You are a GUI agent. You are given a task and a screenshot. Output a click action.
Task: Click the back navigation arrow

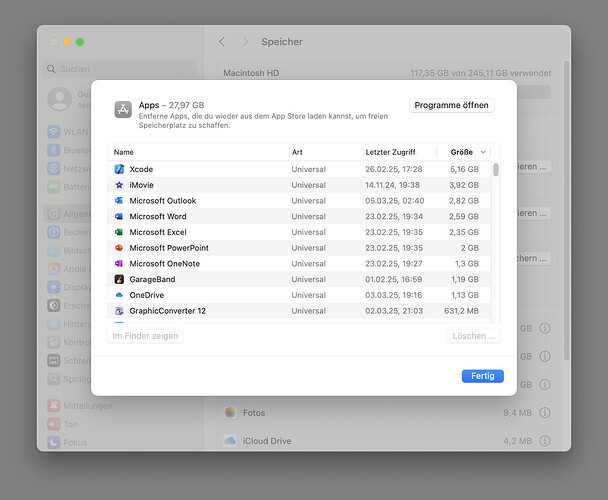(x=222, y=42)
